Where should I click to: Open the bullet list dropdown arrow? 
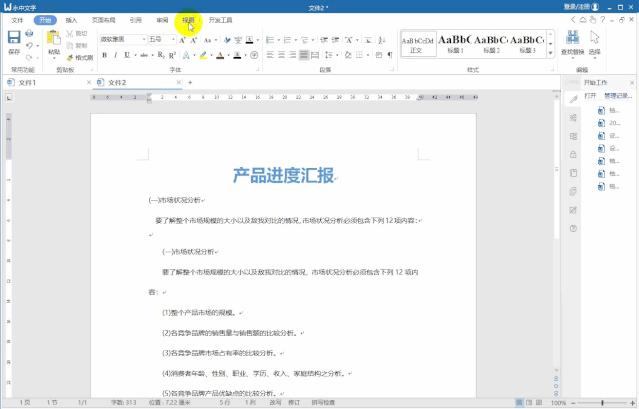click(x=278, y=40)
